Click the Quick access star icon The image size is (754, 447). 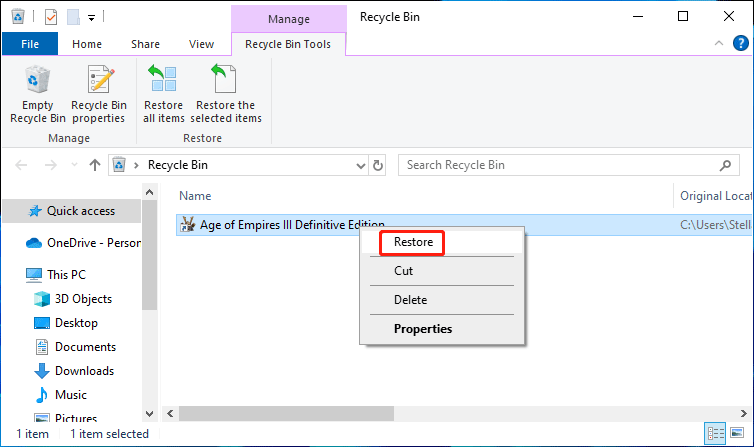[x=35, y=211]
